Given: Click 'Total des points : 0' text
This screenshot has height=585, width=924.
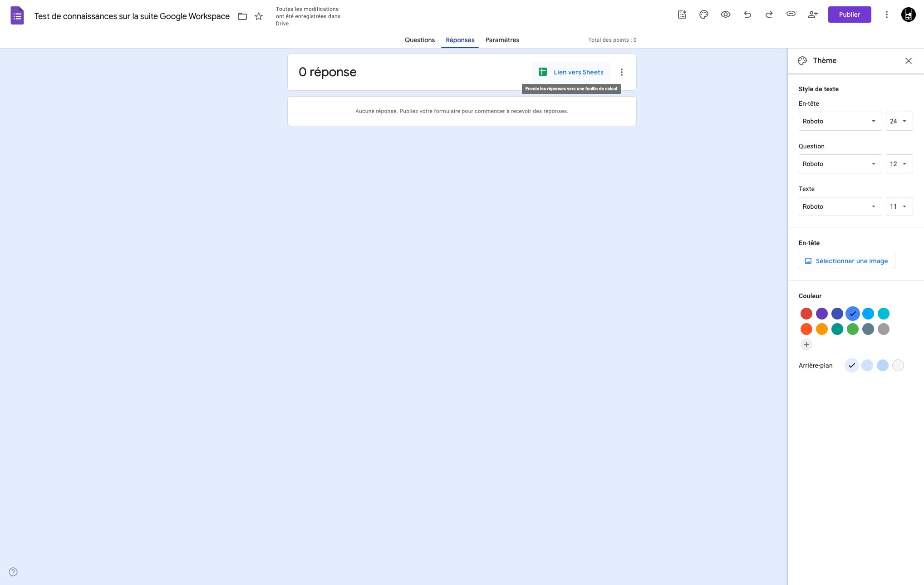Looking at the screenshot, I should [x=612, y=40].
